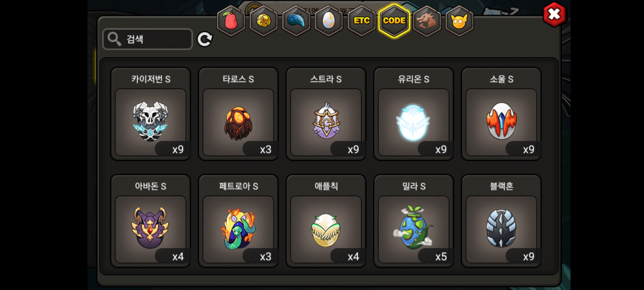Choose the 블랙혼 armored egg

501,221
